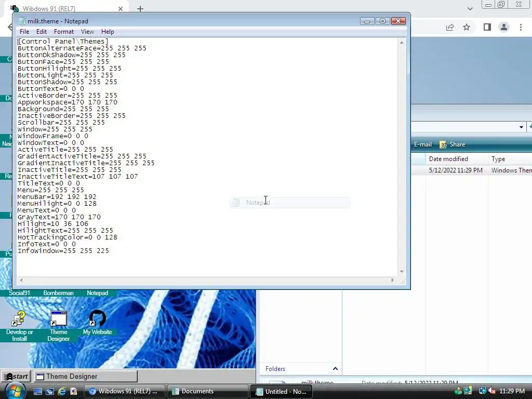Image resolution: width=532 pixels, height=399 pixels.
Task: Close the Wibdows 91 browser tab
Action: pyautogui.click(x=121, y=9)
